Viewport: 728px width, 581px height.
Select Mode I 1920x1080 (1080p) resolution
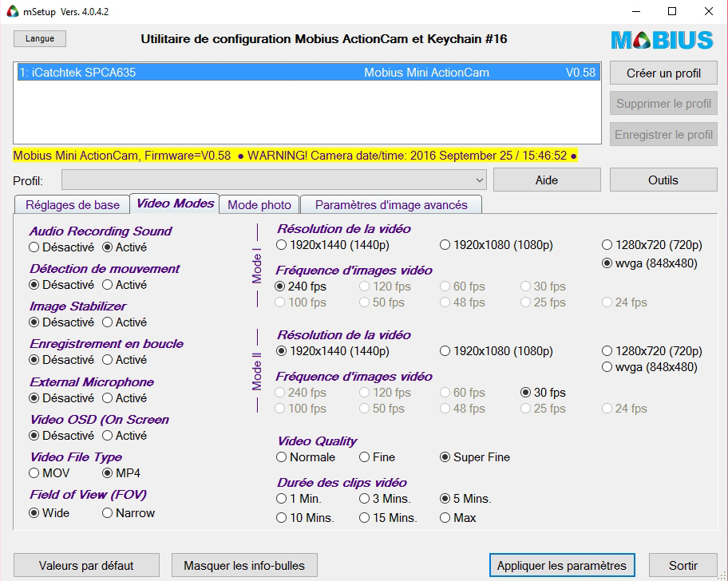497,244
